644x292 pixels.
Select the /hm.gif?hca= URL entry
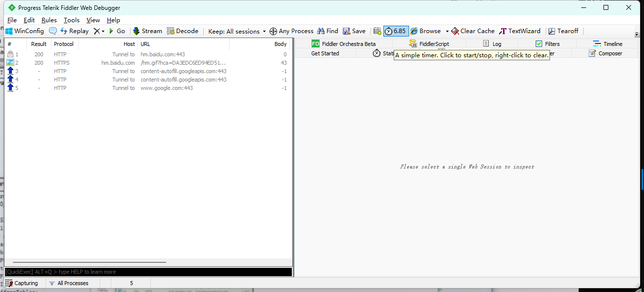[x=183, y=63]
